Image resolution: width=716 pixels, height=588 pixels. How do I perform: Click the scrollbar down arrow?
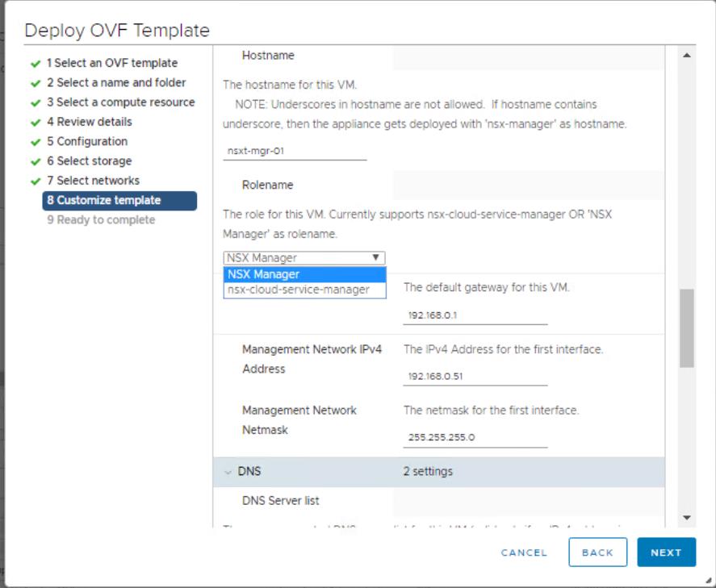687,518
